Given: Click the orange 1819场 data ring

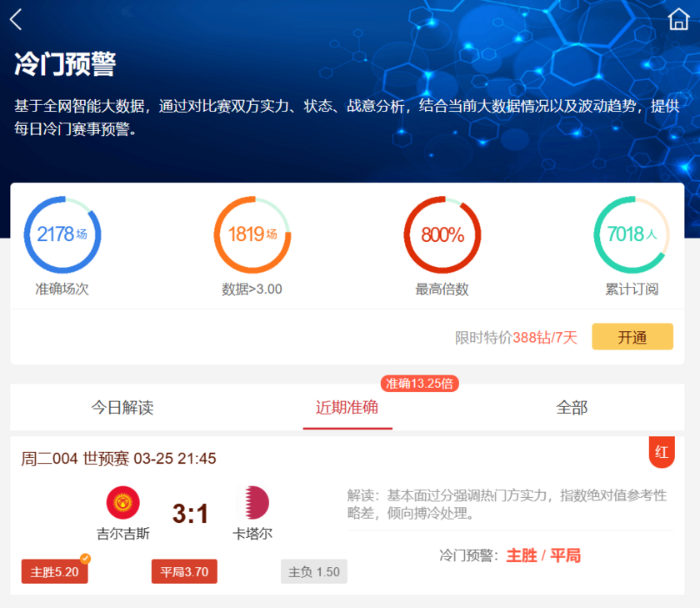Looking at the screenshot, I should pyautogui.click(x=252, y=234).
